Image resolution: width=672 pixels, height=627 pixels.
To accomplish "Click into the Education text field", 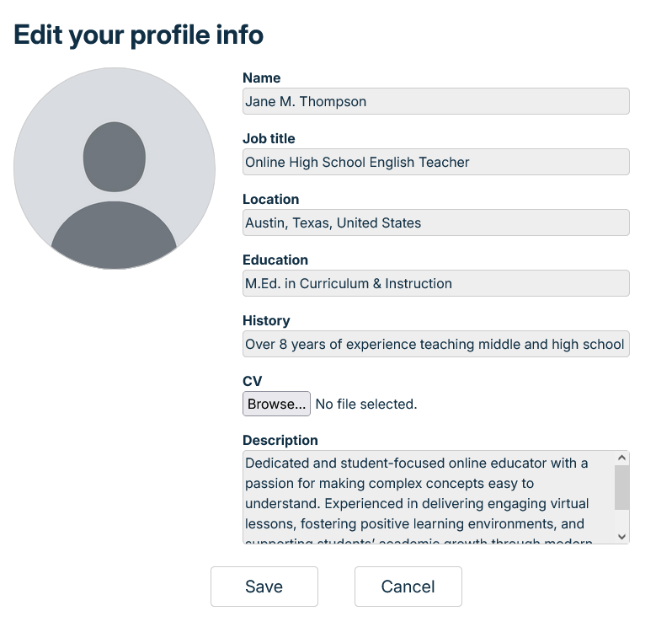I will (x=435, y=283).
